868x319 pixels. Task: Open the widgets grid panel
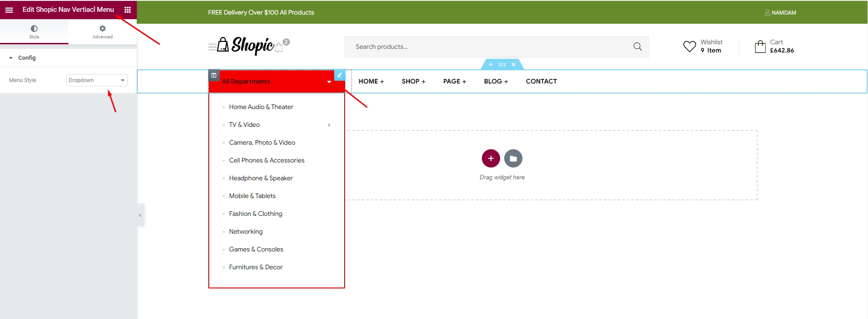coord(128,10)
